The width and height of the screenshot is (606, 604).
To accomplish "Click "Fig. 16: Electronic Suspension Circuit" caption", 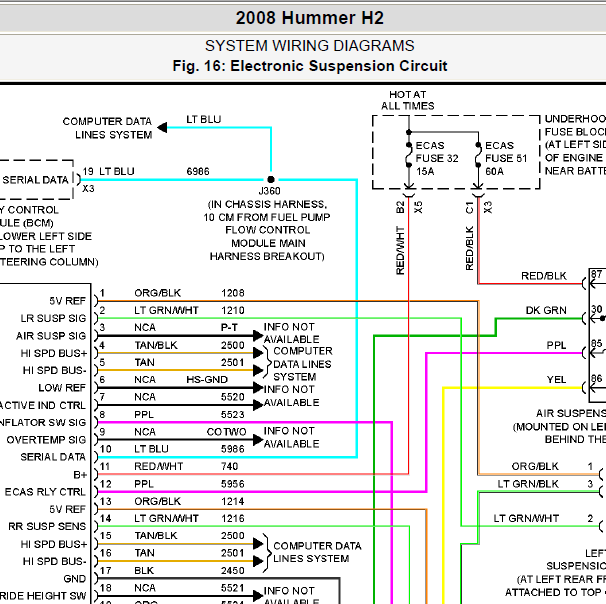I will pyautogui.click(x=310, y=66).
